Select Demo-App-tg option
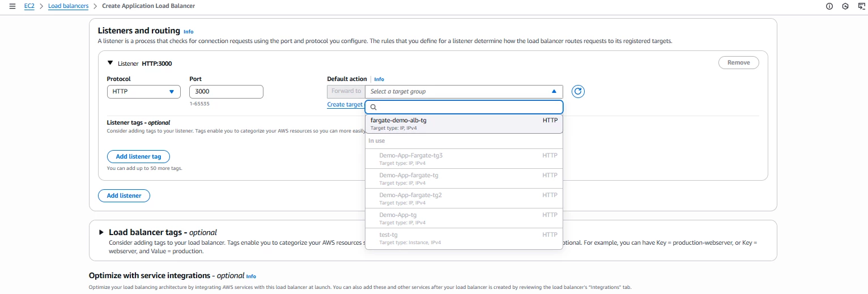The image size is (868, 294). [464, 218]
